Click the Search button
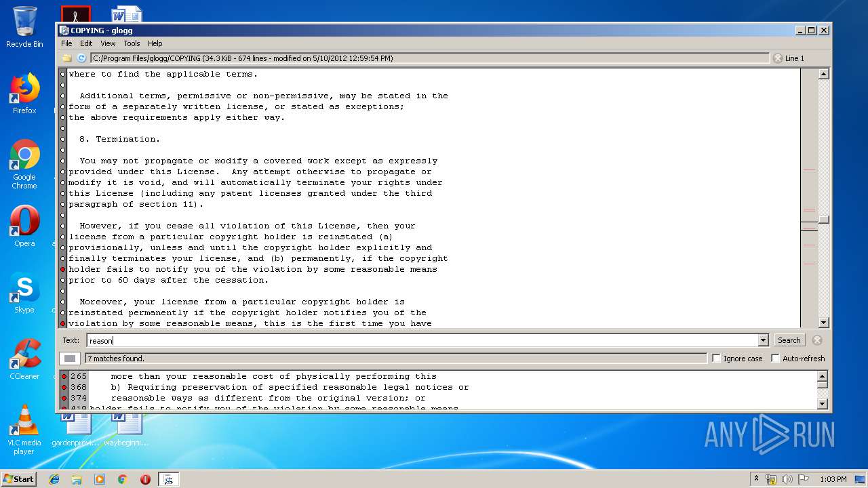Viewport: 868px width, 488px height. [789, 340]
